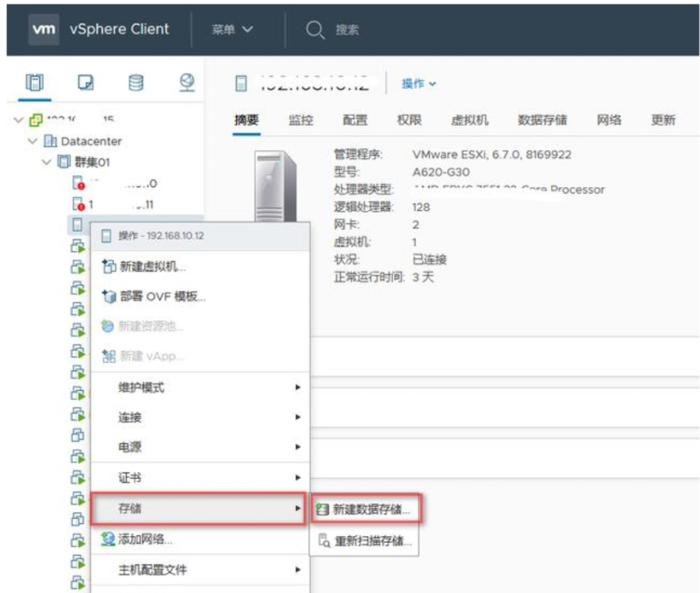Click the 搜索 search field

point(347,30)
